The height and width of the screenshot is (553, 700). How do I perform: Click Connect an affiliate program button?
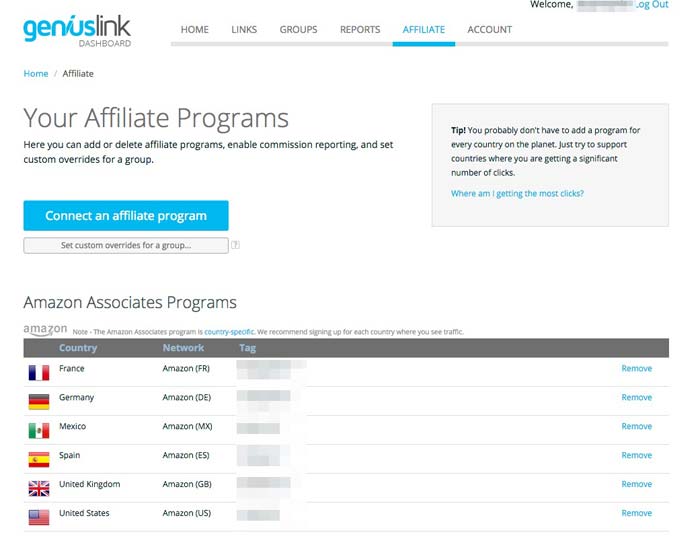coord(126,216)
